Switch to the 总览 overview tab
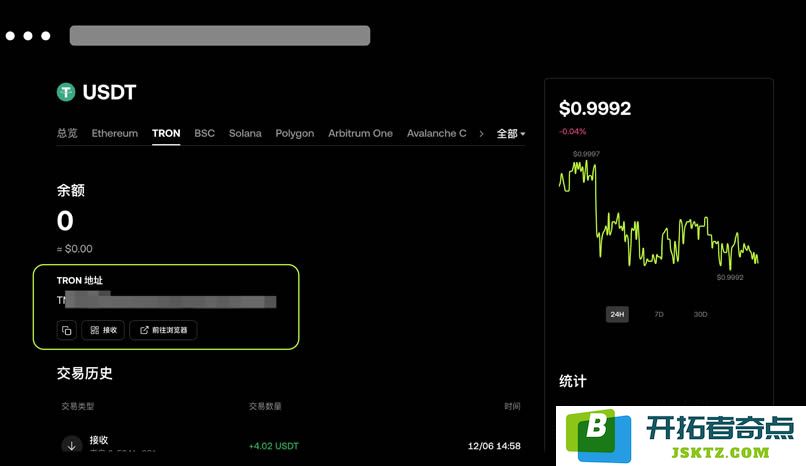Screen dimensions: 806x466 [x=67, y=133]
